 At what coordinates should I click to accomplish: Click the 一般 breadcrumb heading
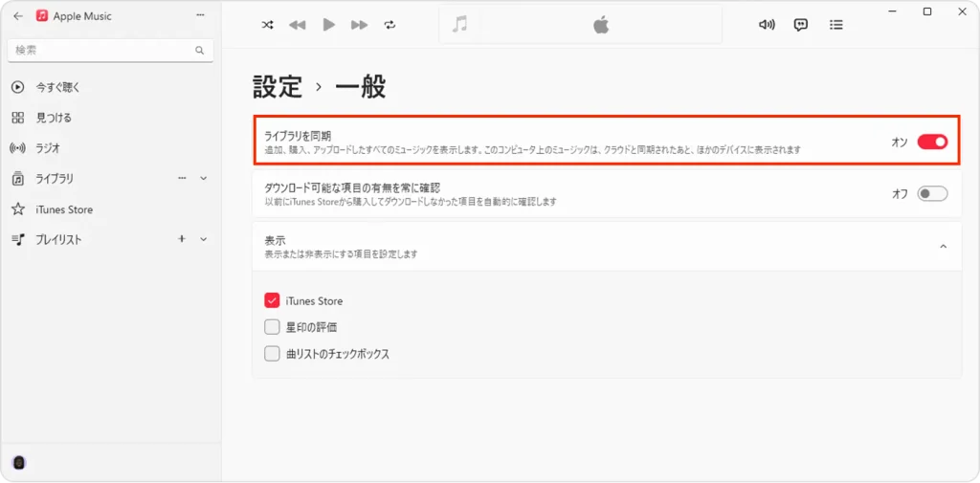click(361, 87)
